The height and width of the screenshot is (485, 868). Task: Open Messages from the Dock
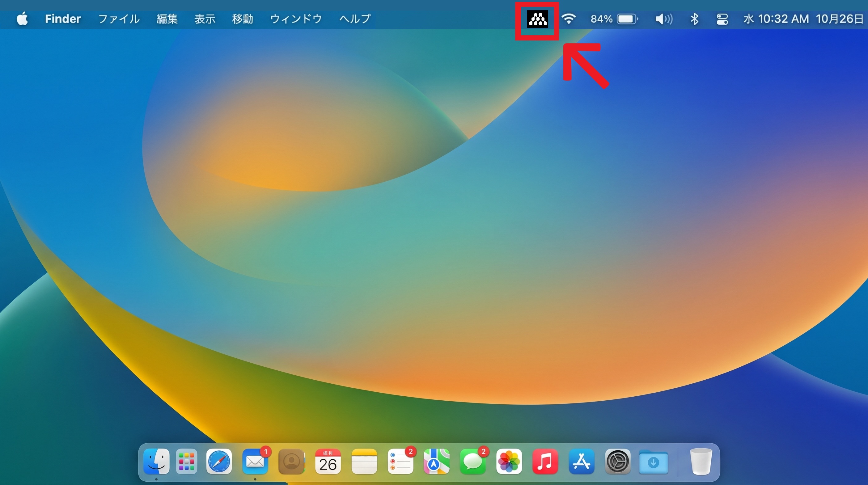pyautogui.click(x=473, y=462)
